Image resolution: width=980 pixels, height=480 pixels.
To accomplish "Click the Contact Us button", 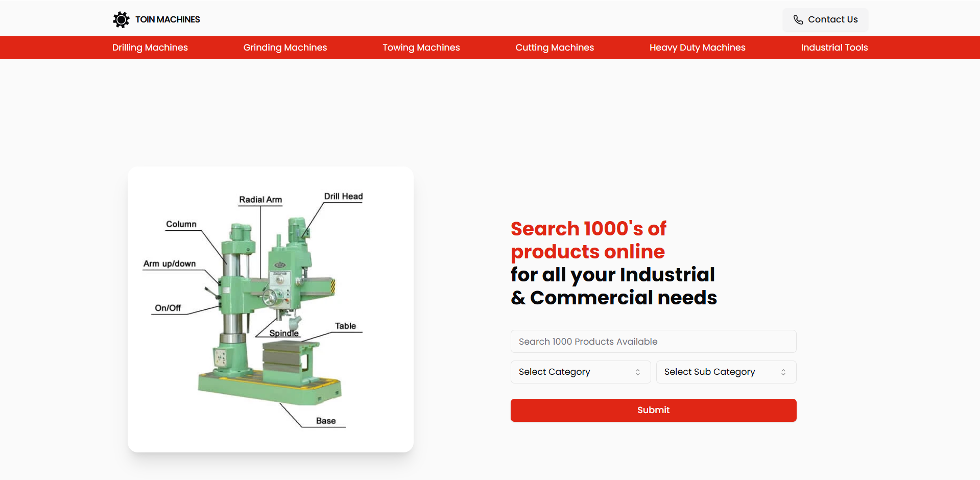I will [825, 19].
